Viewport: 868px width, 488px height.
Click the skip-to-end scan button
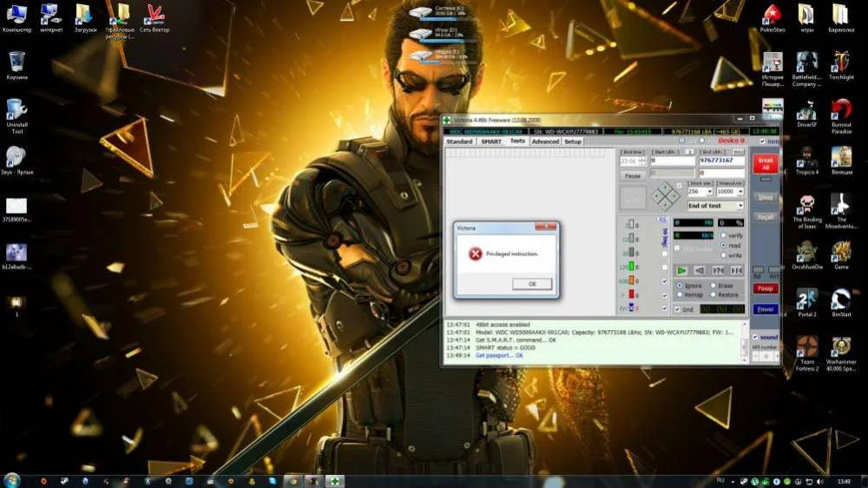[736, 270]
